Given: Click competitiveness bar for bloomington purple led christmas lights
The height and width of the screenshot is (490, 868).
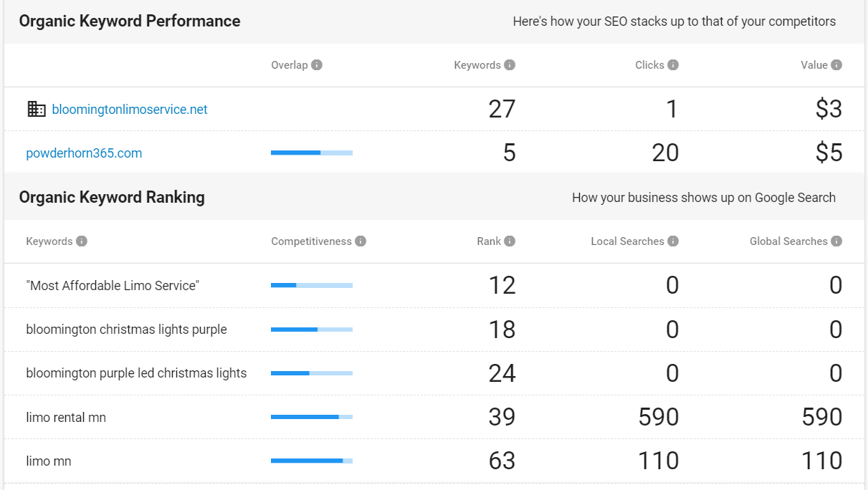Looking at the screenshot, I should coord(312,373).
